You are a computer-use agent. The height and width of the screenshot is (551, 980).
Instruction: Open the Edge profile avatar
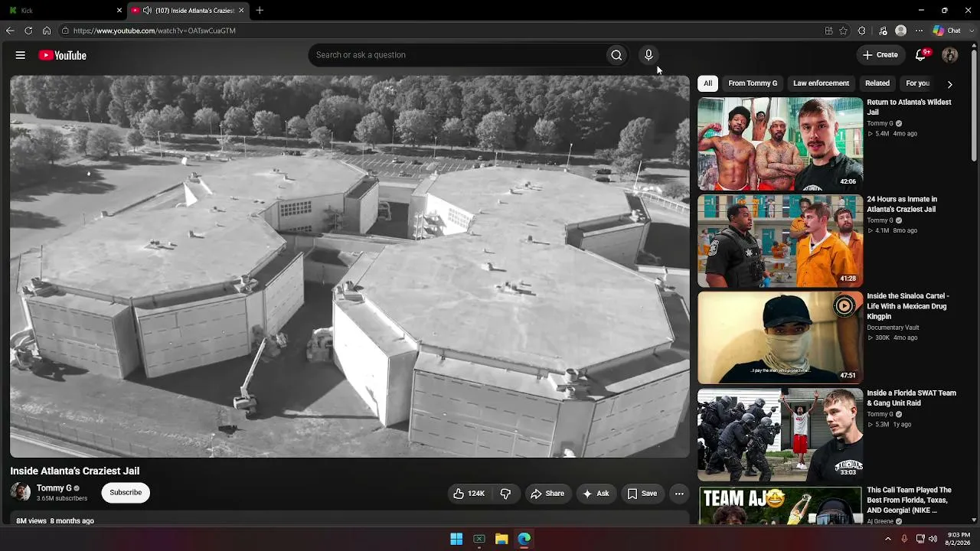901,31
